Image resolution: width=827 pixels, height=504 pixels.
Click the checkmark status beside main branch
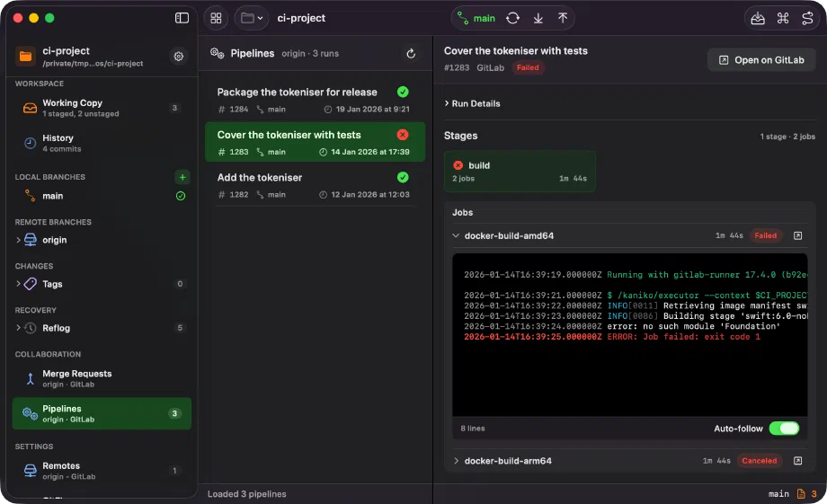[x=181, y=196]
